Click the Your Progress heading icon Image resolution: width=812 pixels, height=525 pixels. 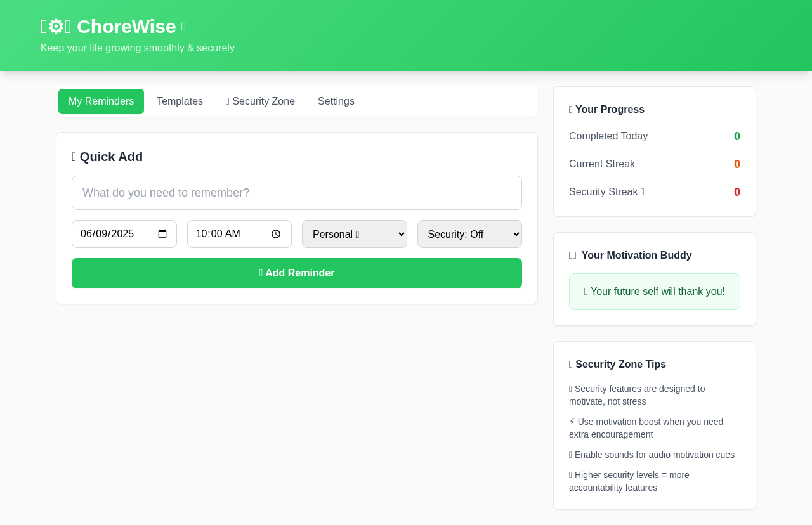pos(570,109)
